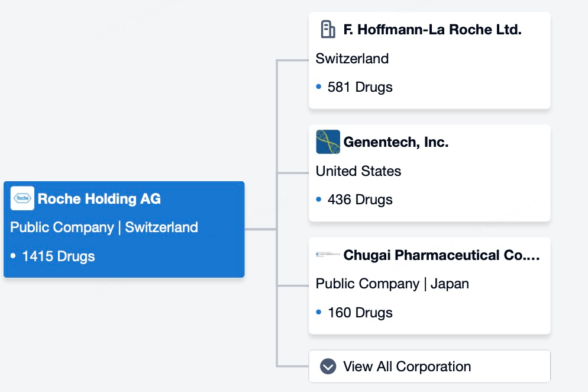This screenshot has width=588, height=392.
Task: Click the chevron-down circle icon
Action: click(328, 367)
